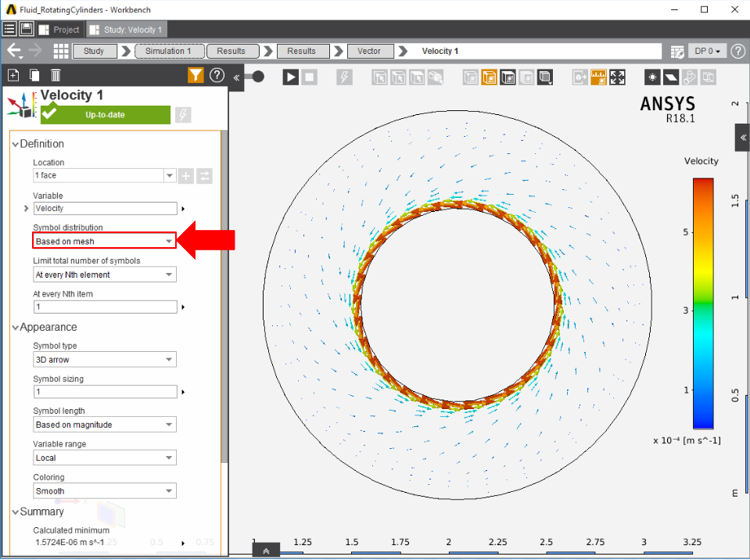Add a new object with plus-page icon
The height and width of the screenshot is (560, 750).
click(x=13, y=75)
